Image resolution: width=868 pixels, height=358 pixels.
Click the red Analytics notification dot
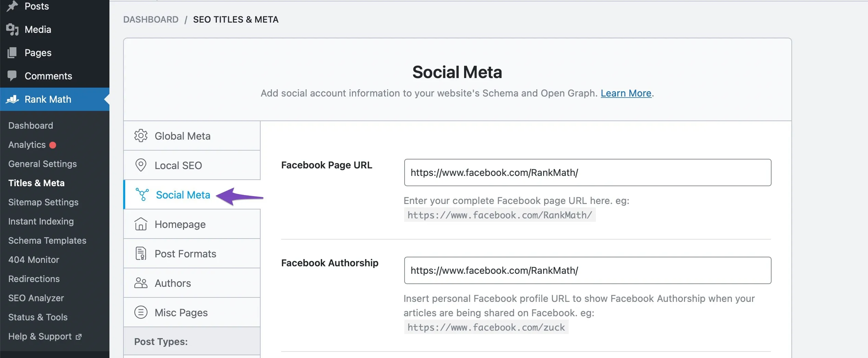click(53, 145)
